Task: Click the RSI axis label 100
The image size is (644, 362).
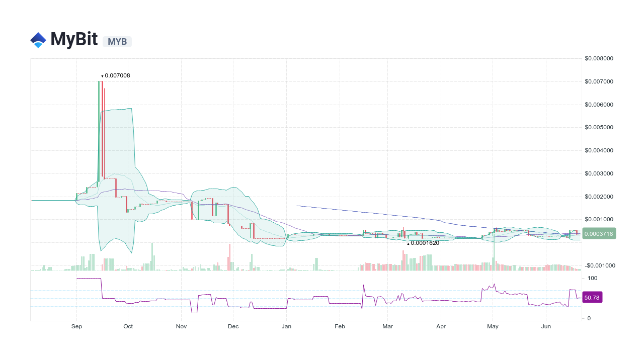Action: (592, 278)
